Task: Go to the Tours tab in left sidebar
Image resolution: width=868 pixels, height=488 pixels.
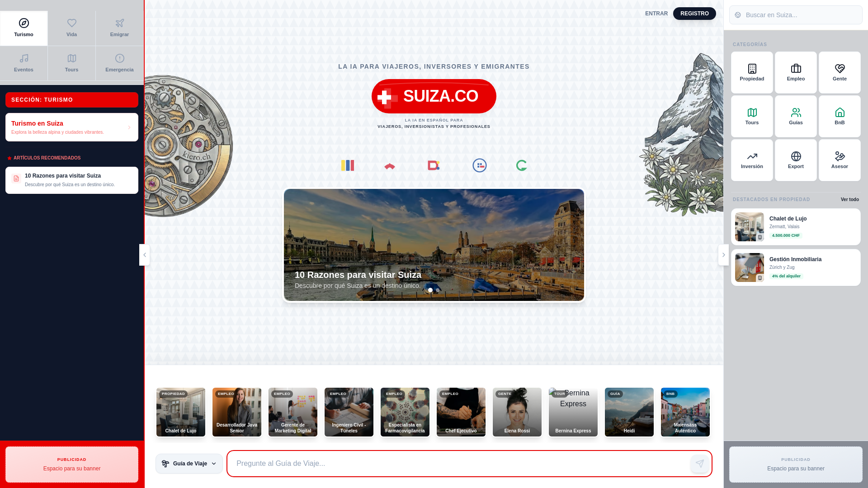Action: (71, 63)
